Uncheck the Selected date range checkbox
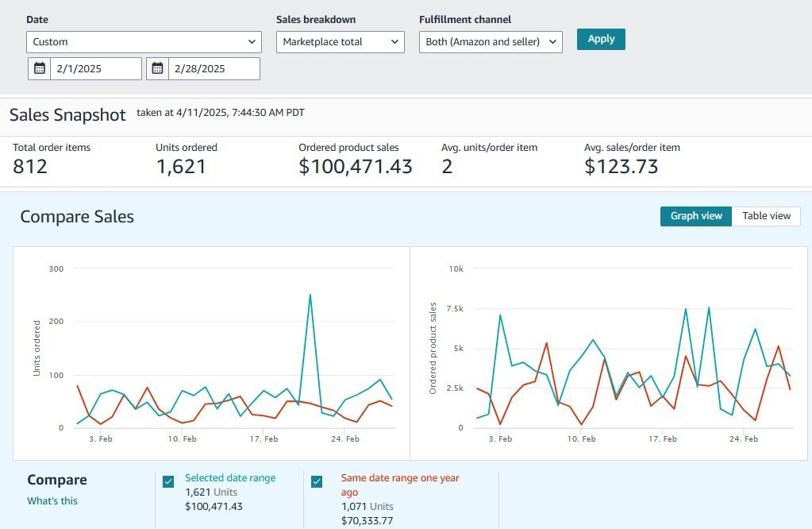This screenshot has width=812, height=529. (168, 481)
